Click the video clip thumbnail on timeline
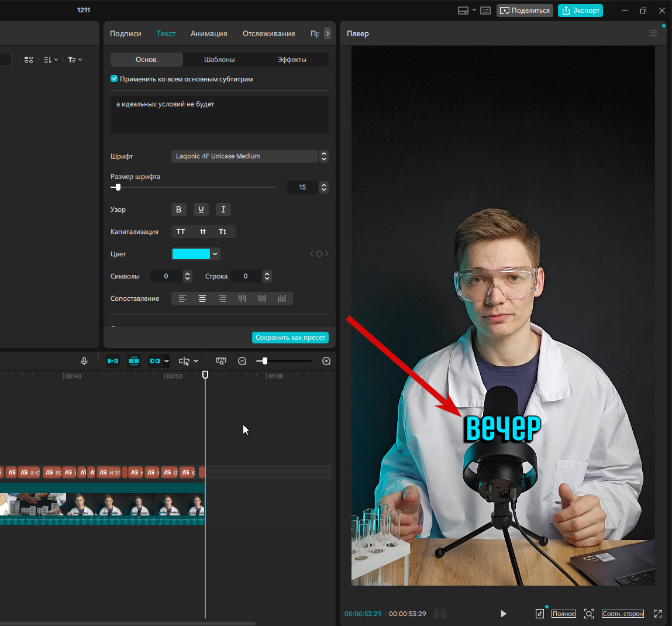Image resolution: width=672 pixels, height=626 pixels. pyautogui.click(x=102, y=505)
